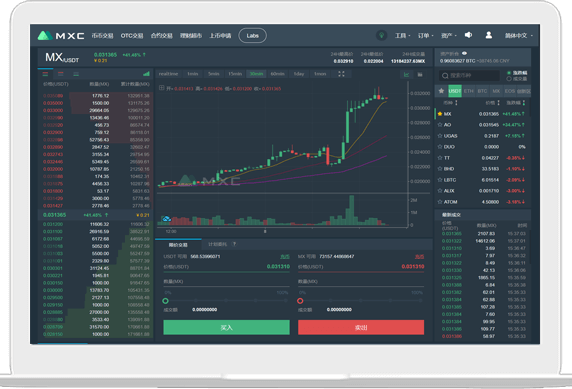This screenshot has height=389, width=572.
Task: Click the fullscreen chart icon
Action: pos(341,74)
